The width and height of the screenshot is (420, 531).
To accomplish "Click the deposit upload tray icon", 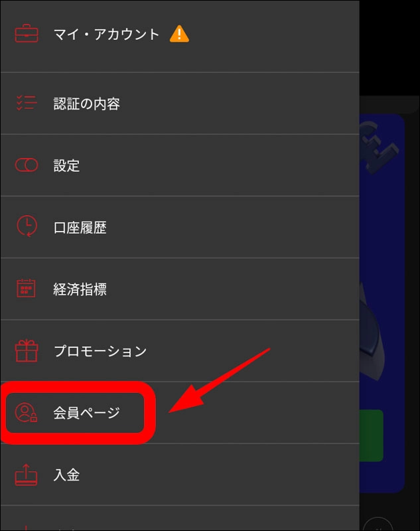I will pyautogui.click(x=26, y=475).
